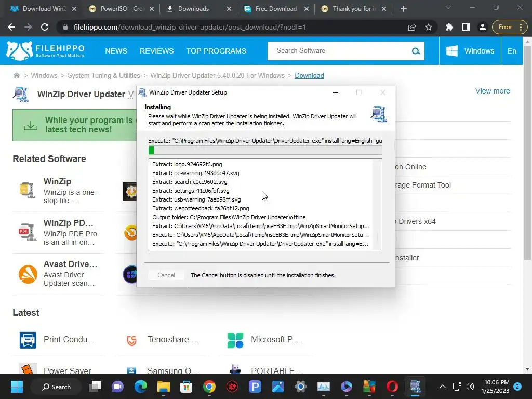Open the clock and date in taskbar

495,387
